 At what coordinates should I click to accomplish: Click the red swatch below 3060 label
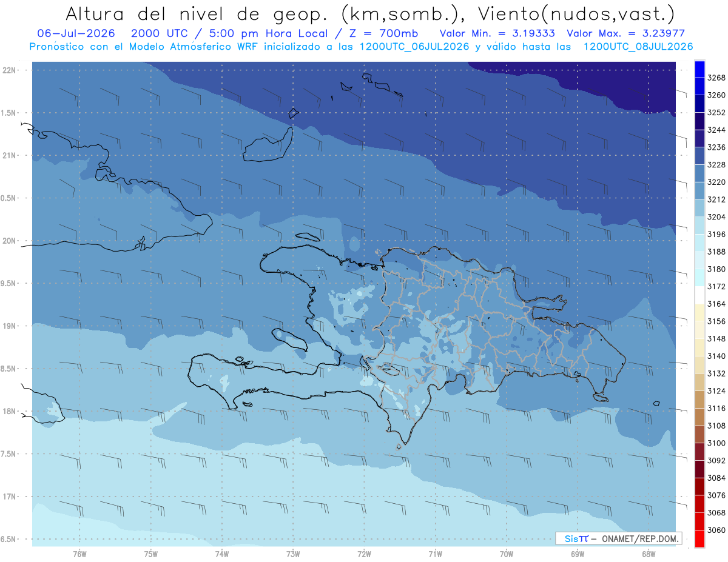pos(699,538)
